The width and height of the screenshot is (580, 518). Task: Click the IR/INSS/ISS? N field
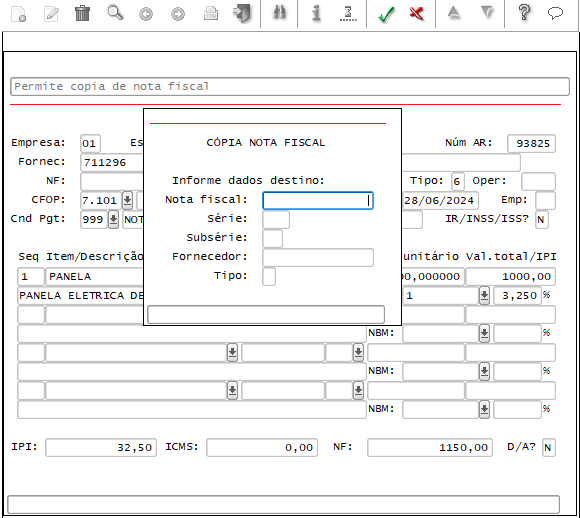coord(542,219)
